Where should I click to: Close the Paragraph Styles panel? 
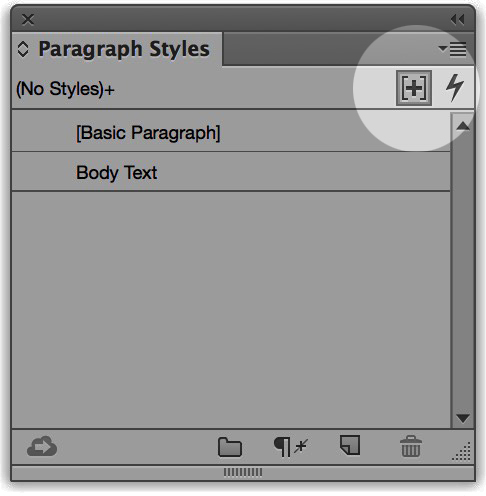point(28,20)
